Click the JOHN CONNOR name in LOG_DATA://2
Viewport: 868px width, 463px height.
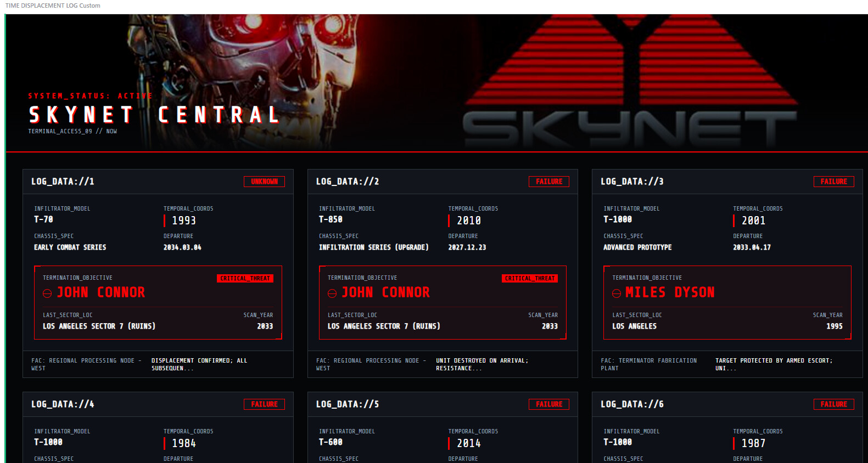coord(386,292)
